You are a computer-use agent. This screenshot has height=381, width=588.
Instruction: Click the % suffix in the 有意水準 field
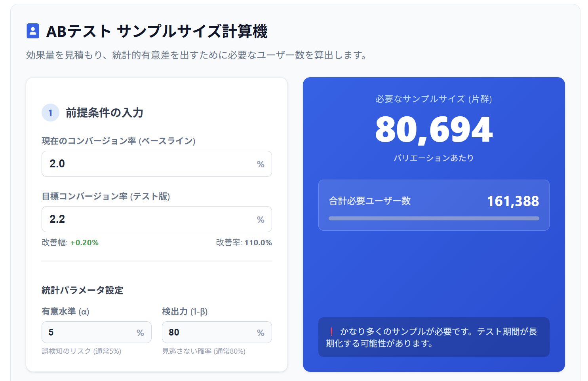(x=140, y=333)
